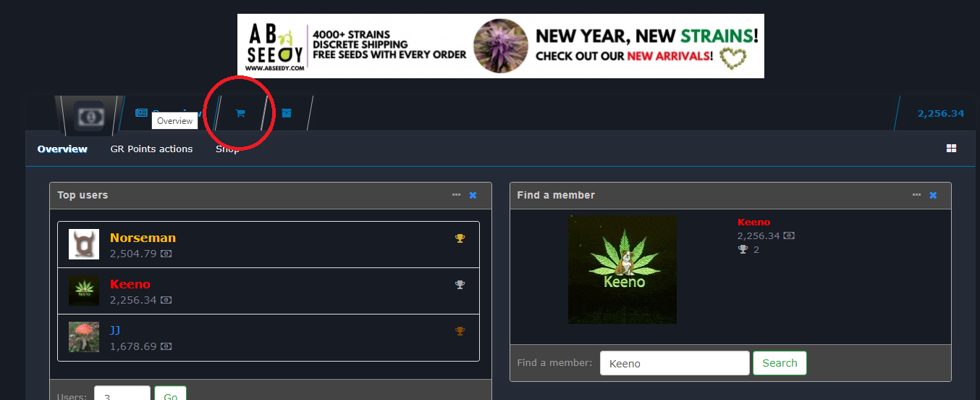Screen dimensions: 980x400
Task: Select the Overview sub-tab
Action: click(x=62, y=149)
